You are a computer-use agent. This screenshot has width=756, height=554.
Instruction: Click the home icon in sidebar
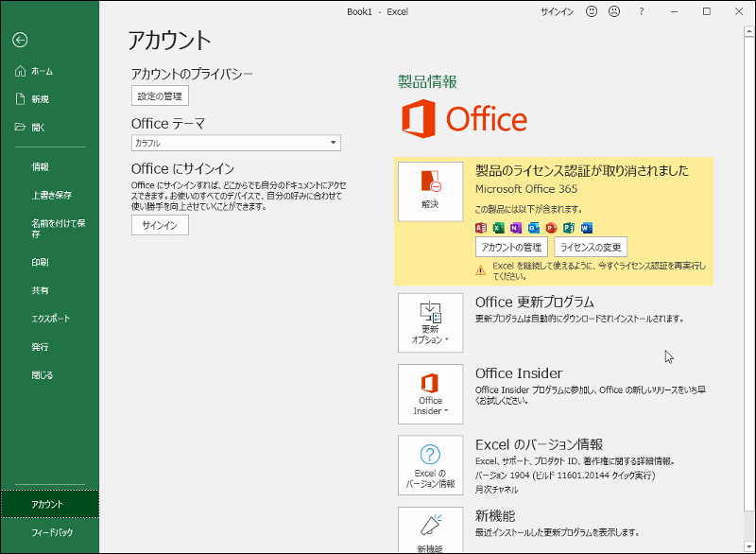[x=20, y=71]
